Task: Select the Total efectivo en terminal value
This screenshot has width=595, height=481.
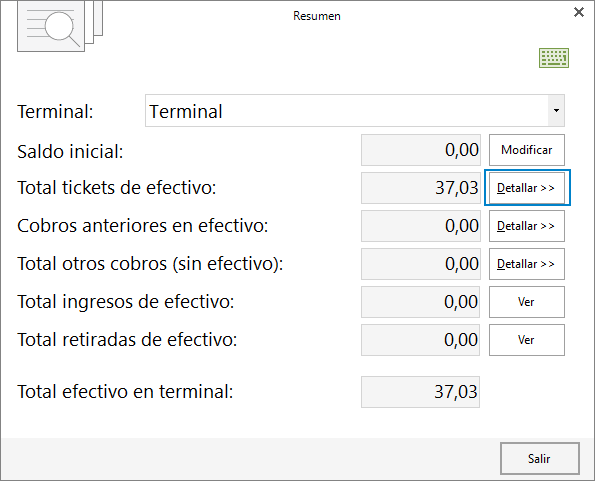Action: [420, 392]
